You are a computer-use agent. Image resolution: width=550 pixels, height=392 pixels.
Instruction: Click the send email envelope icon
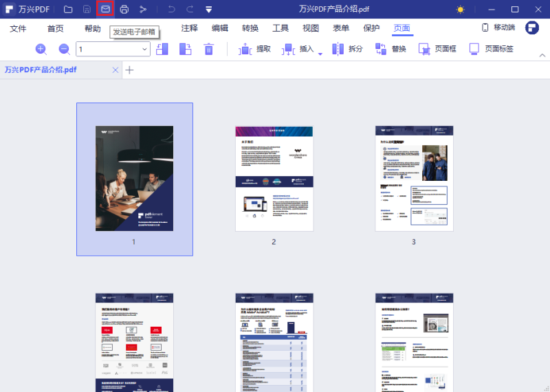105,10
